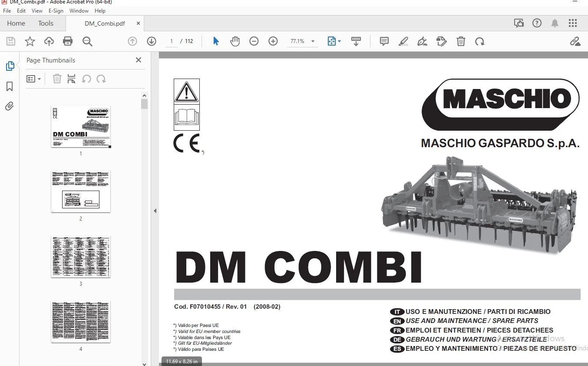This screenshot has width=588, height=366.
Task: Open the Sign document pen tool
Action: point(422,41)
